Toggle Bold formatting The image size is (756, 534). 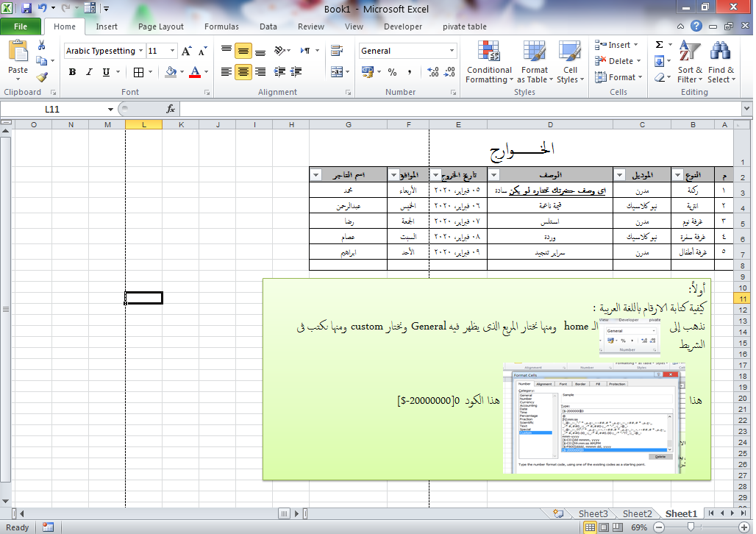click(72, 72)
